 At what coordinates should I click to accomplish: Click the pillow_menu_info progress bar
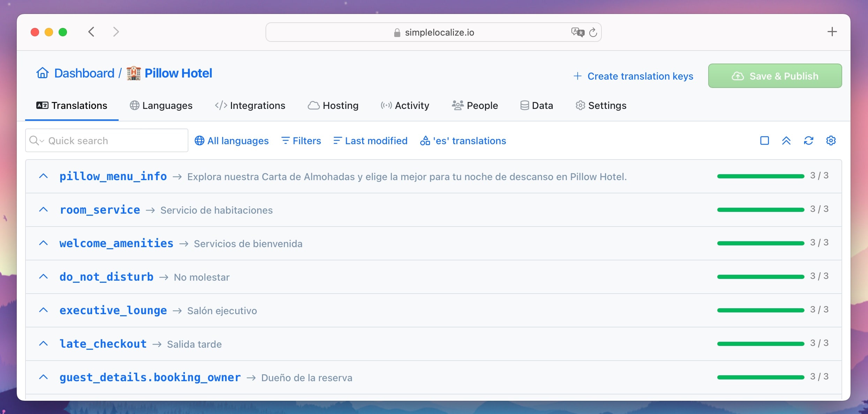(x=761, y=176)
